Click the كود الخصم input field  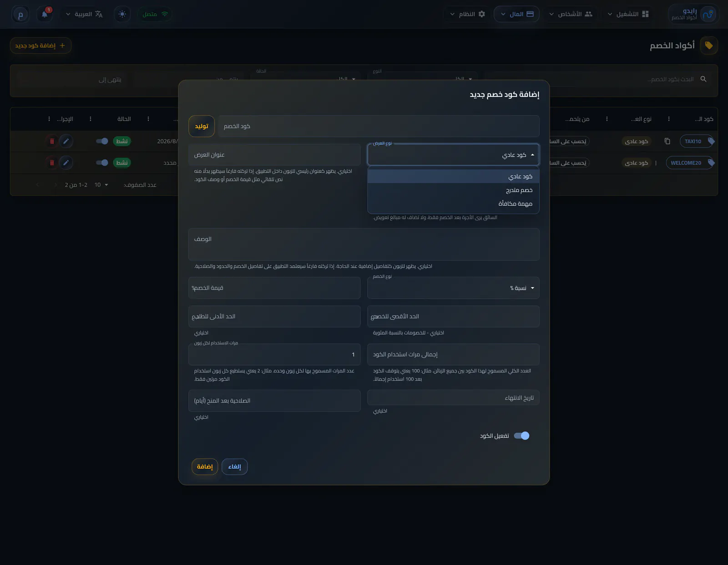(379, 126)
